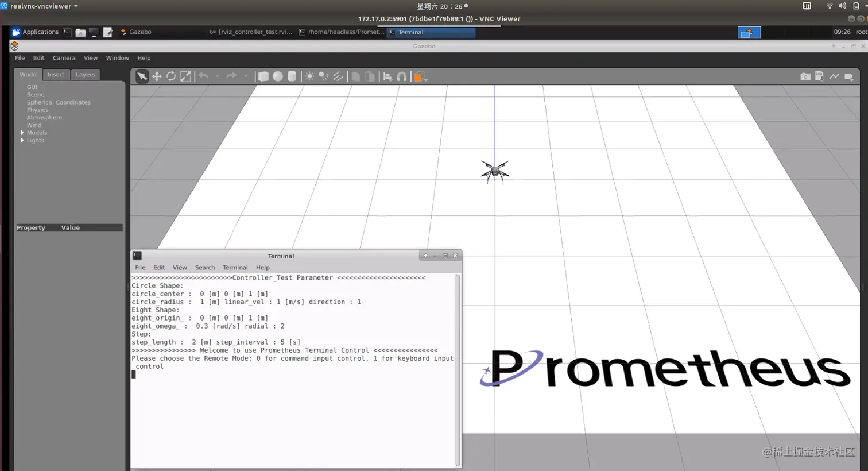Toggle the snap magnet tool
This screenshot has height=471, width=868.
point(402,76)
